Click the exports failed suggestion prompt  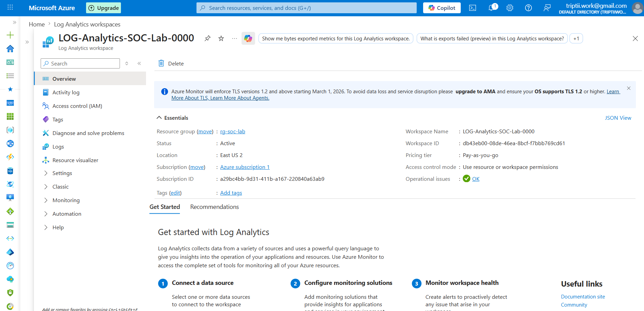pos(492,39)
